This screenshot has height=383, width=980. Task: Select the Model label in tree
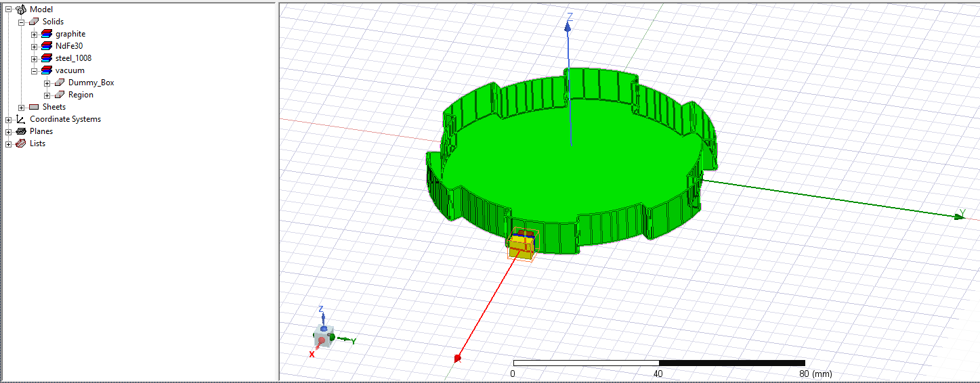click(x=41, y=9)
